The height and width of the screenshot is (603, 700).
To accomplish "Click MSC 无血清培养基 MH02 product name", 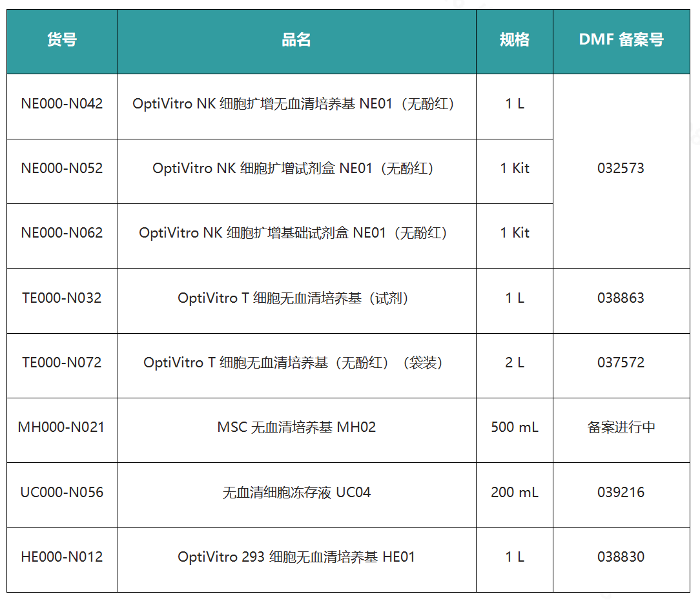I will pos(296,427).
